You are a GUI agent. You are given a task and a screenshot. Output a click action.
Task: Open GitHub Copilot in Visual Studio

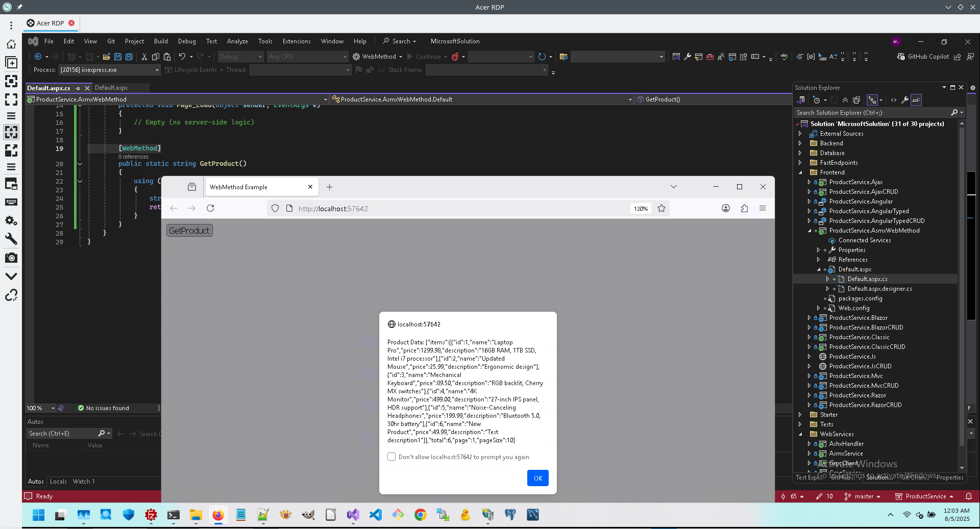923,57
